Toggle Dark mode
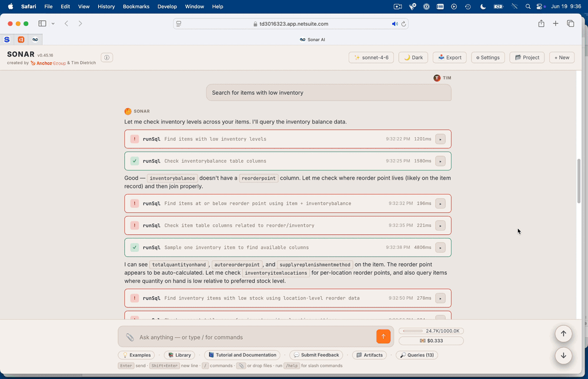The height and width of the screenshot is (379, 588). pyautogui.click(x=413, y=58)
